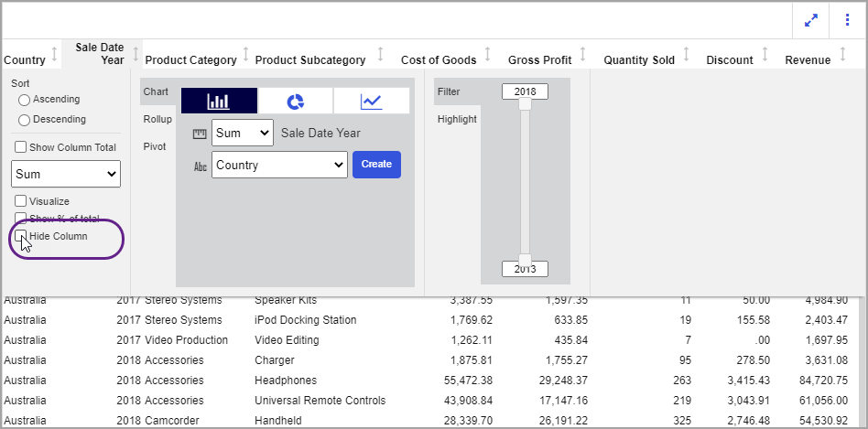Click the lower slider handle near 2013
This screenshot has height=429, width=868.
pos(525,261)
